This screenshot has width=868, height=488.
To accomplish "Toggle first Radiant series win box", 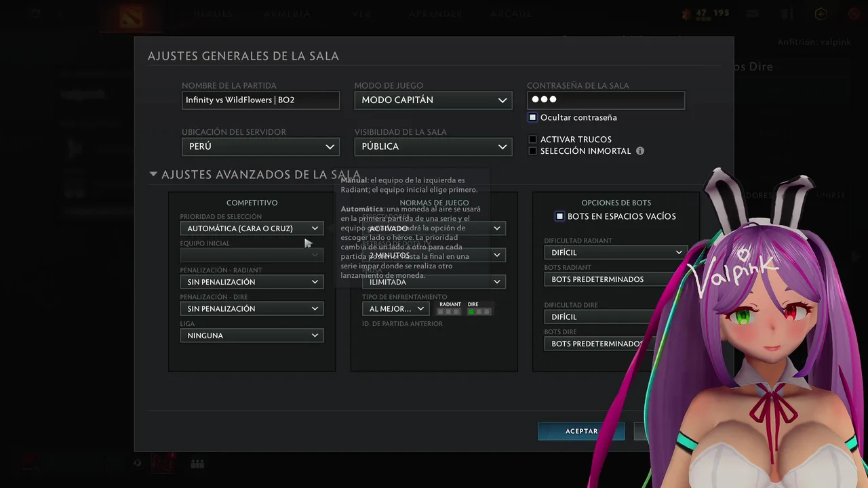I will (x=441, y=312).
